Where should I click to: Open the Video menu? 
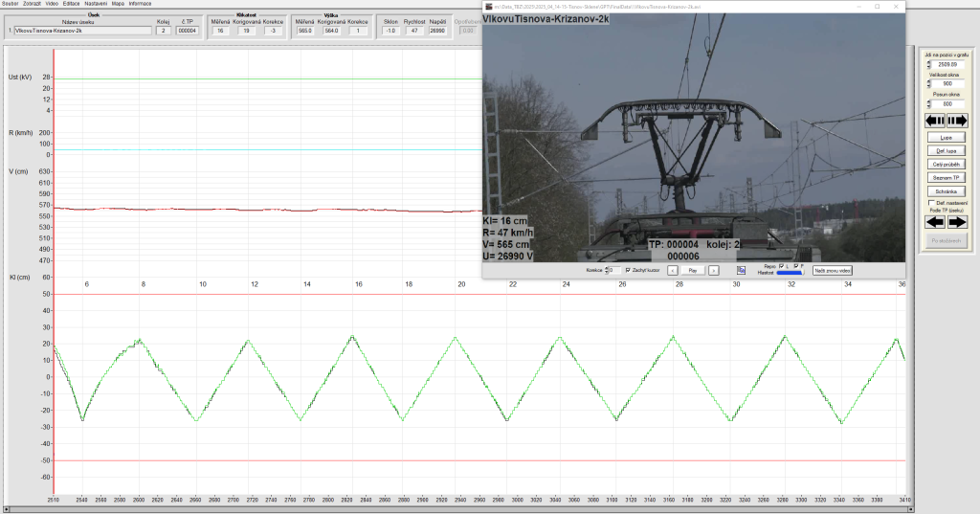(52, 4)
